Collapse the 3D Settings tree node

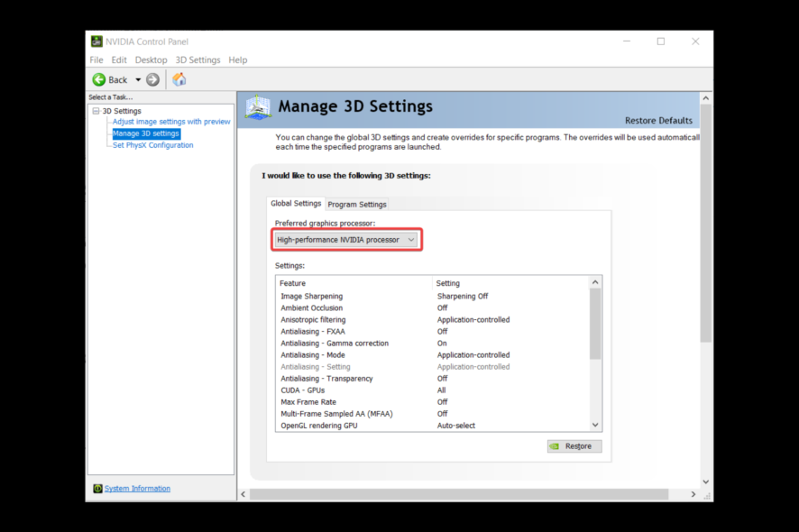[x=96, y=111]
